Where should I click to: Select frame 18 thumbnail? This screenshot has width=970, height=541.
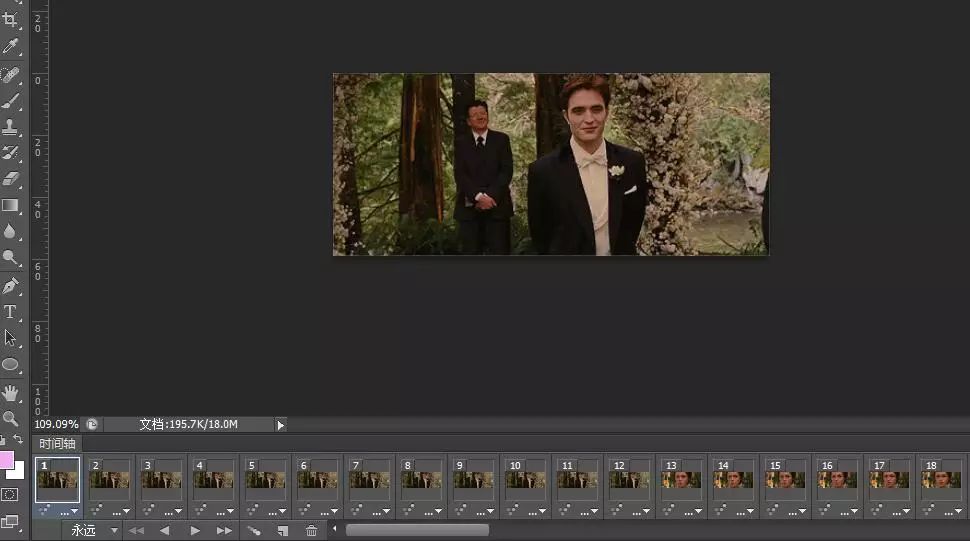[x=941, y=480]
